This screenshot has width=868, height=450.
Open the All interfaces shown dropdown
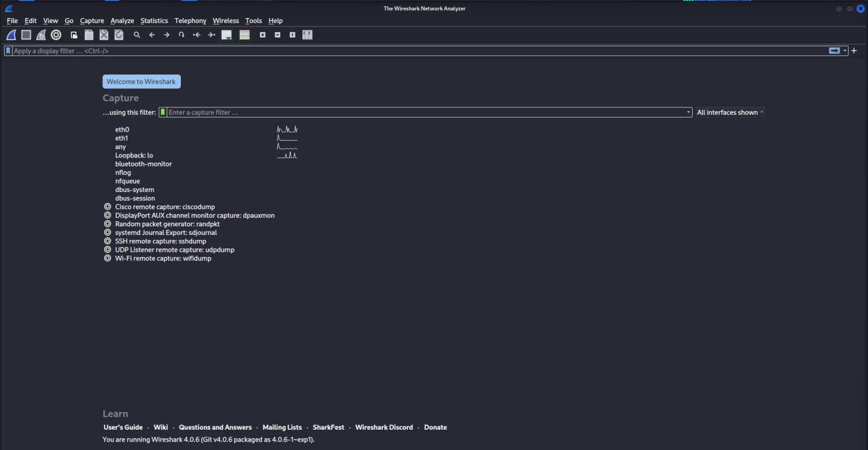click(729, 112)
